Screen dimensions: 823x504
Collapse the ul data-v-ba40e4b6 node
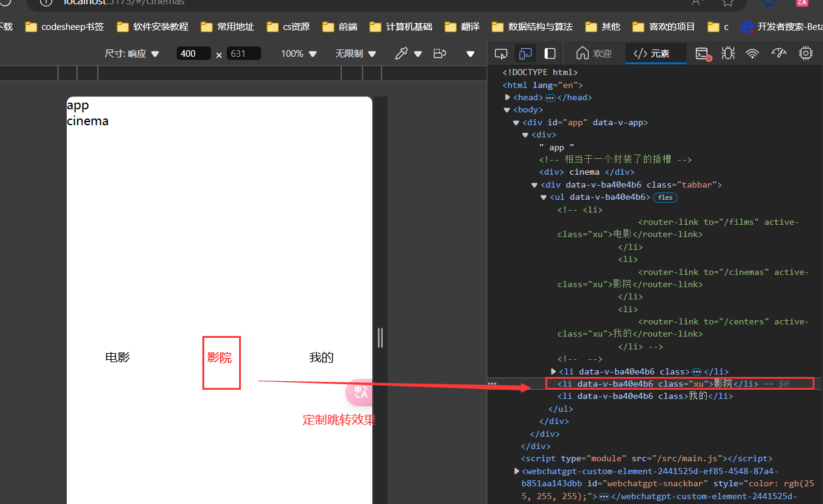(x=544, y=197)
